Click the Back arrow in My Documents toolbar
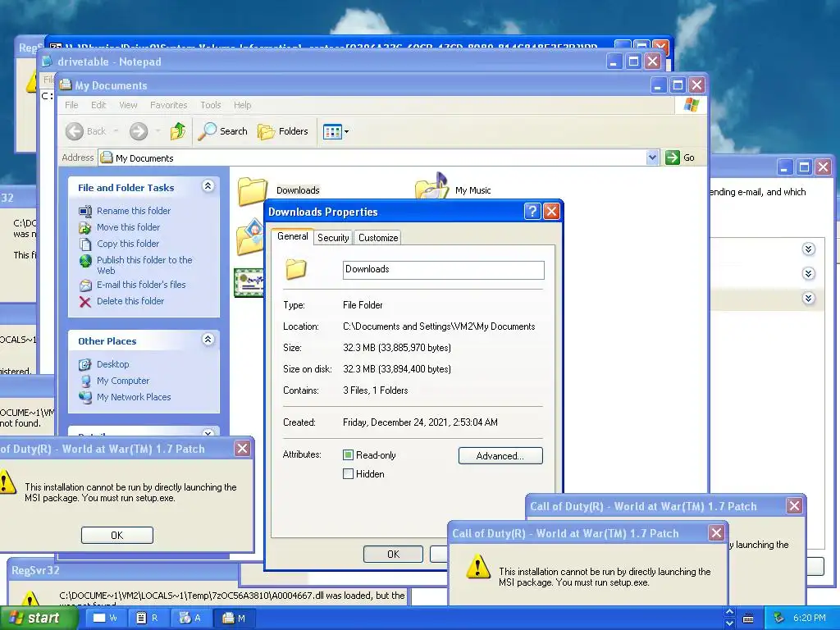This screenshot has height=630, width=840. click(x=75, y=131)
